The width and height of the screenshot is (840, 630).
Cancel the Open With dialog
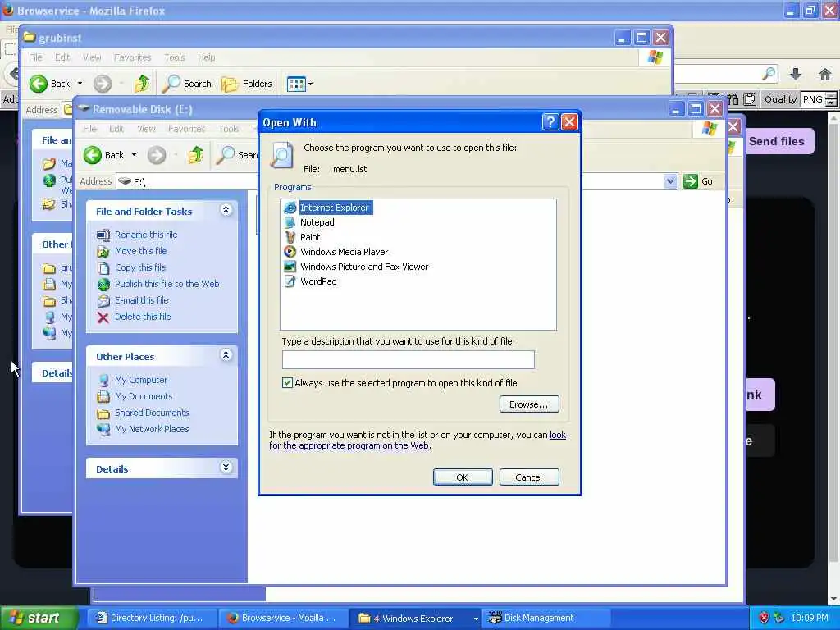(x=529, y=477)
